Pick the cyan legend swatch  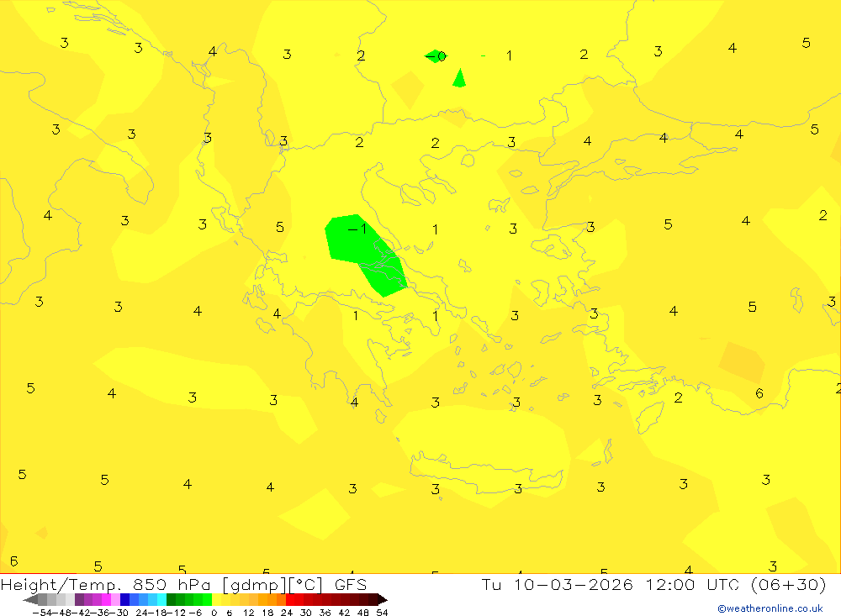[x=162, y=600]
